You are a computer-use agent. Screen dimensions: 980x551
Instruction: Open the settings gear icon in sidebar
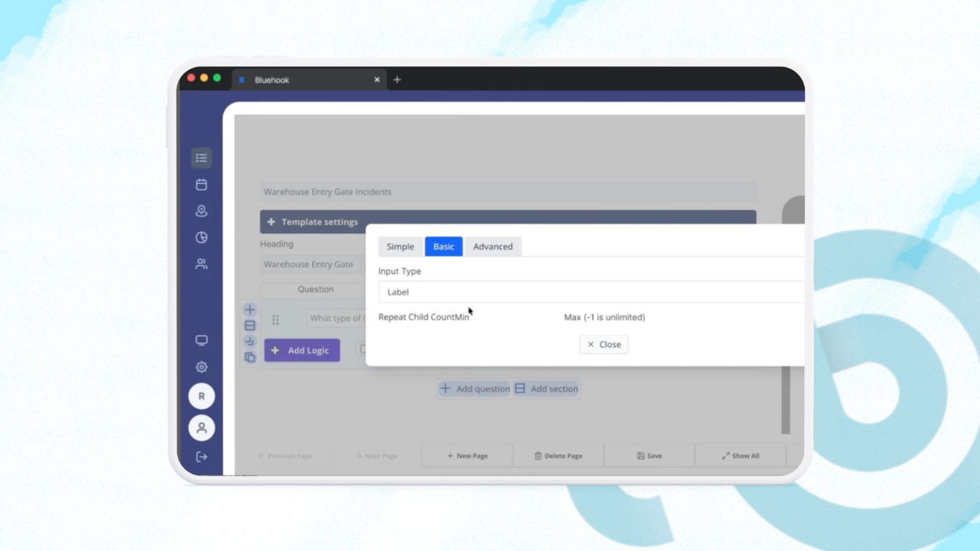point(202,367)
